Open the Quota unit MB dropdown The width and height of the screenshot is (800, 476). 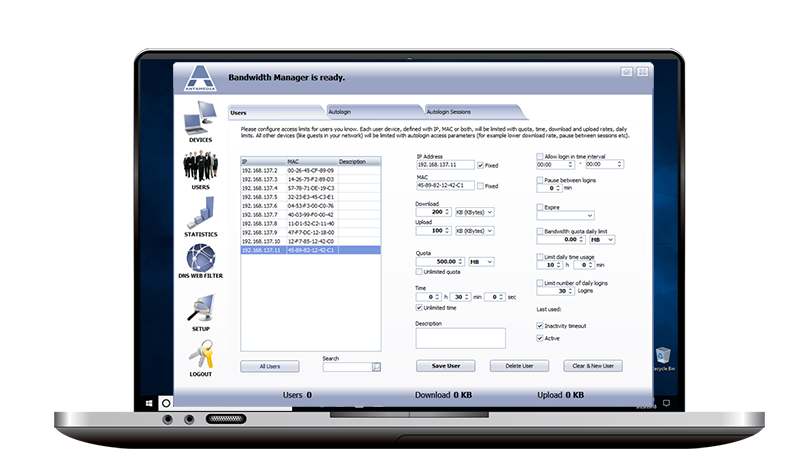[x=481, y=262]
